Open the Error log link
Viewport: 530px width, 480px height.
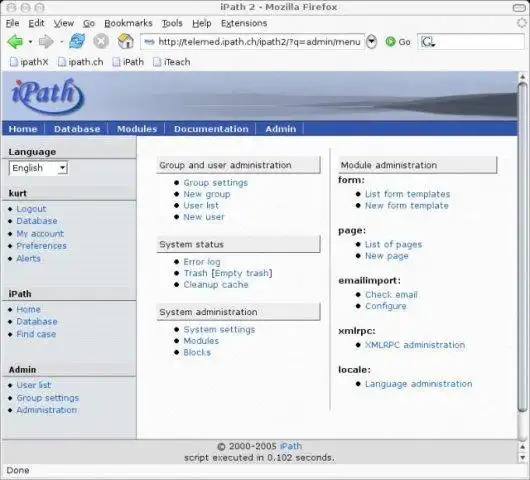coord(202,262)
